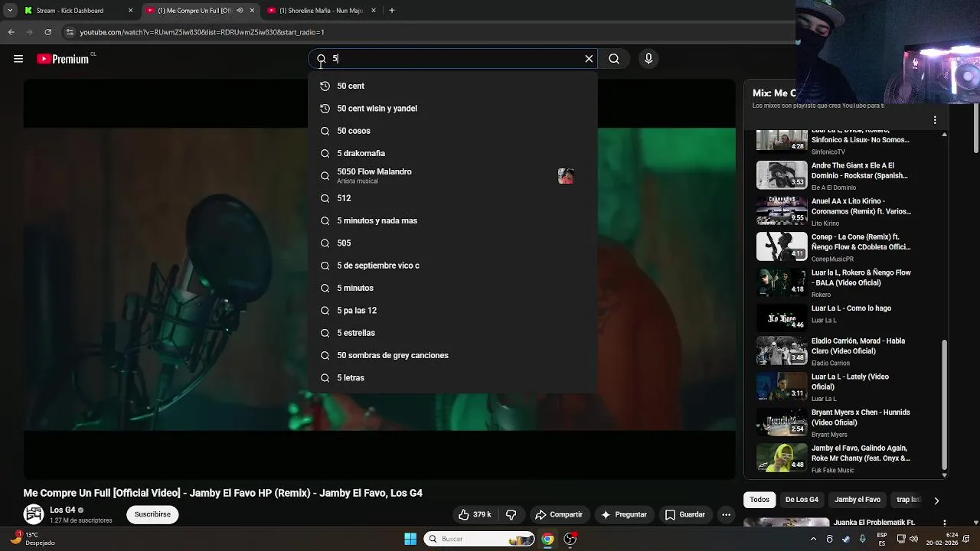Select De Los G4 filter chip
The height and width of the screenshot is (551, 980).
click(x=802, y=500)
